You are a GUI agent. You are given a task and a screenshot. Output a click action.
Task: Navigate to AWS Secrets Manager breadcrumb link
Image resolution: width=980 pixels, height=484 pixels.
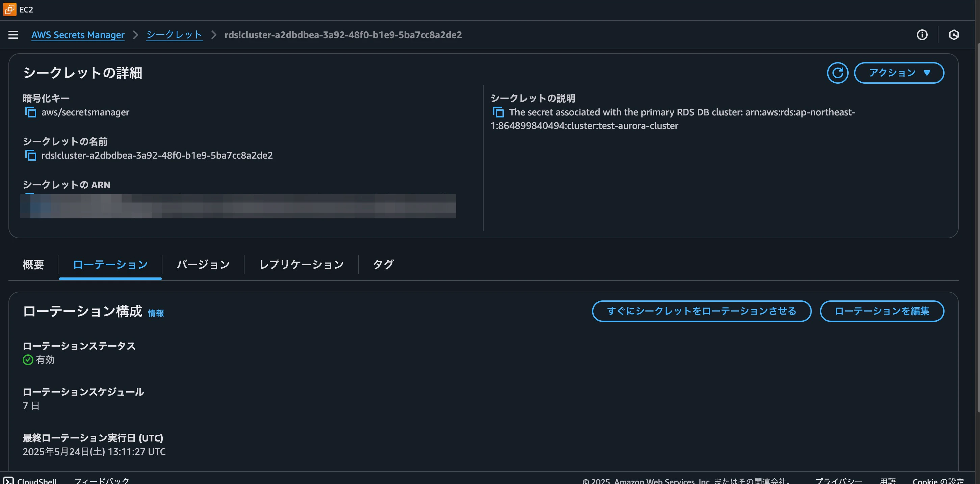pyautogui.click(x=78, y=35)
